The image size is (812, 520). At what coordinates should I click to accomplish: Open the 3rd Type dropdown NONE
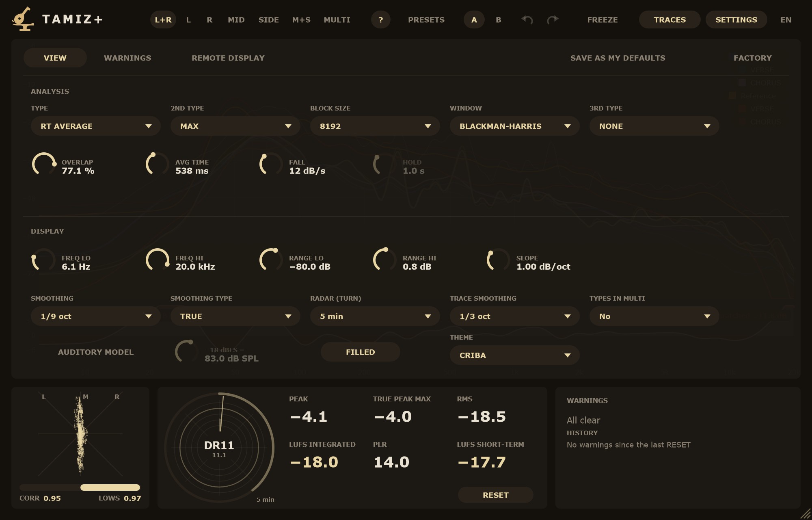click(654, 126)
